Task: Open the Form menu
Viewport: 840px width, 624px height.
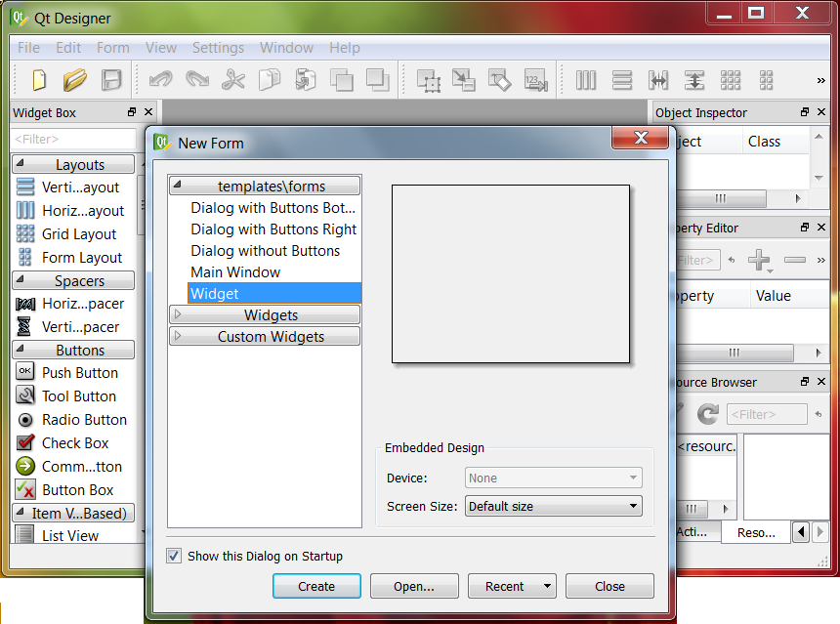Action: click(113, 48)
